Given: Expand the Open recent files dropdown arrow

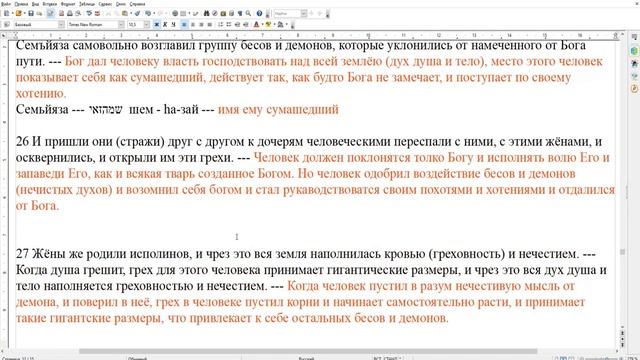Looking at the screenshot, I should [x=24, y=13].
